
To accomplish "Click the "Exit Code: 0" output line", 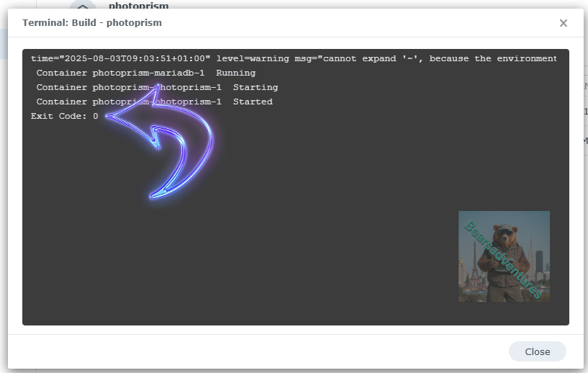I will pyautogui.click(x=65, y=116).
